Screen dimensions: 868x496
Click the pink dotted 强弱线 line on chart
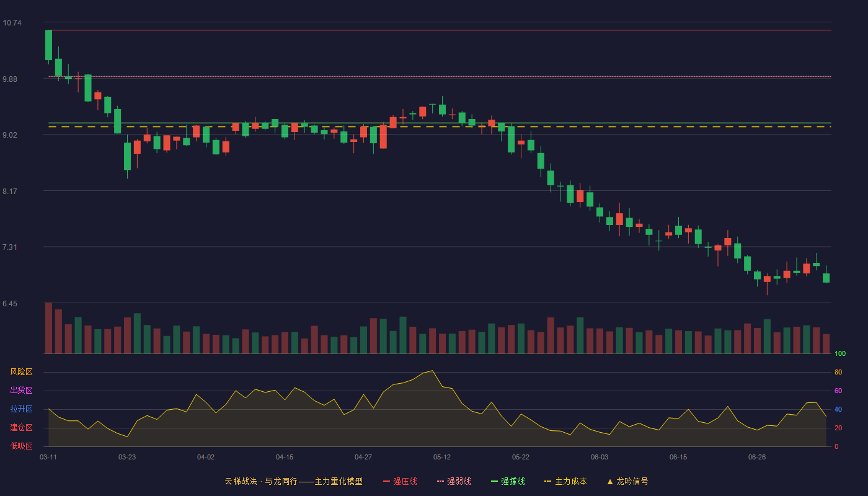[439, 76]
